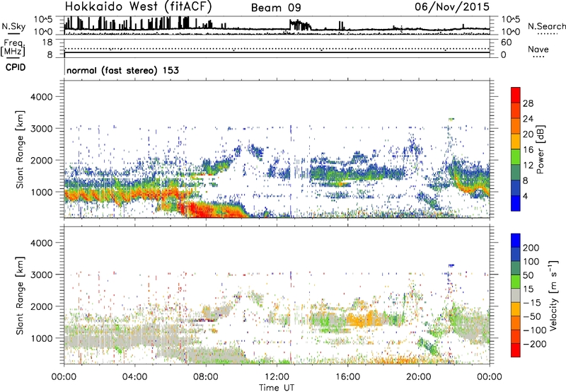
Task: Click '4000' tick on velocity panel axis
Action: click(41, 243)
